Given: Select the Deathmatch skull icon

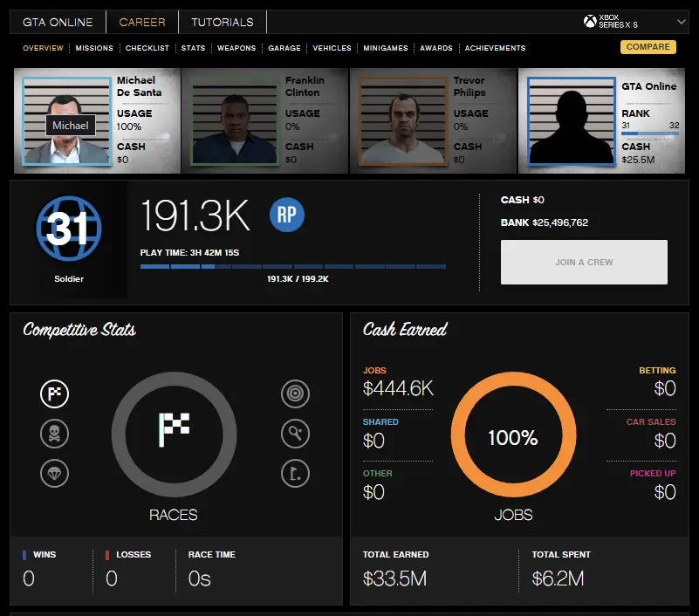Looking at the screenshot, I should pos(54,434).
